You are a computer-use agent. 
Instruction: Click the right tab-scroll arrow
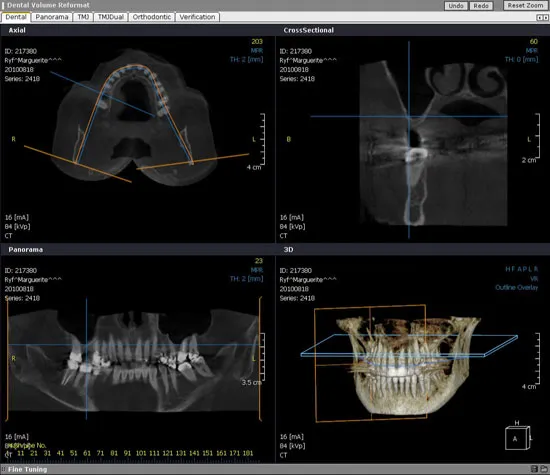coord(545,18)
